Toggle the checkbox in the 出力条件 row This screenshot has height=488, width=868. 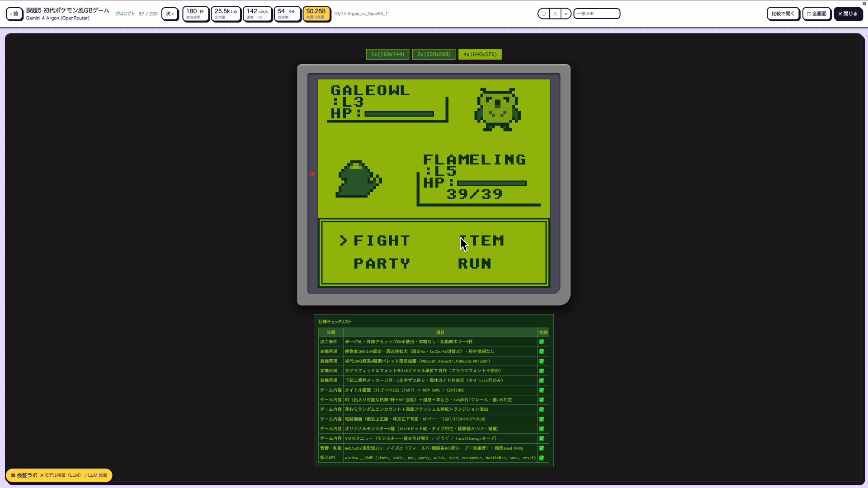(x=542, y=342)
